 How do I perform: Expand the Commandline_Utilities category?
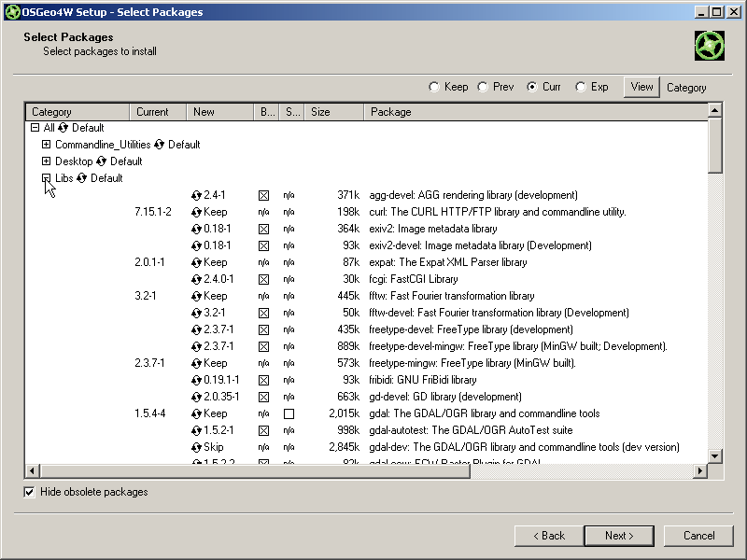pos(46,145)
